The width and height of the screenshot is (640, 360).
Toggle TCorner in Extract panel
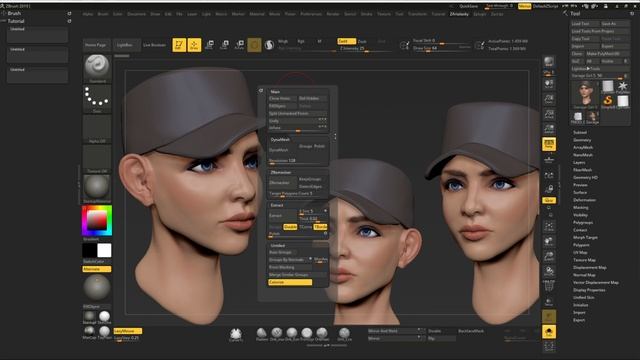[x=305, y=227]
